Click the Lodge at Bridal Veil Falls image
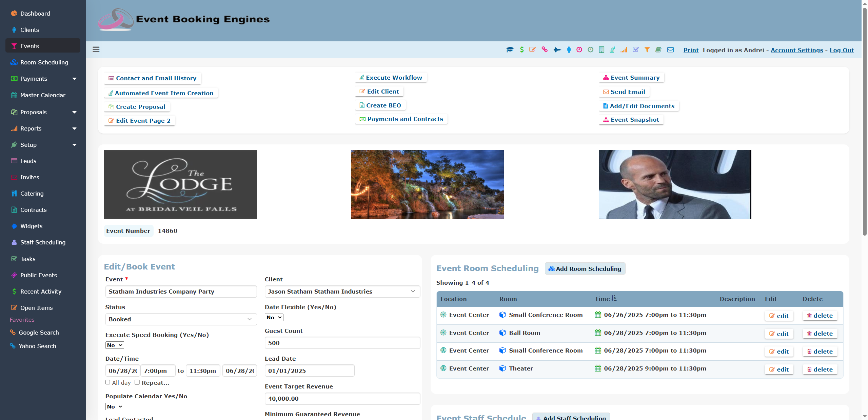Image resolution: width=868 pixels, height=420 pixels. tap(180, 184)
